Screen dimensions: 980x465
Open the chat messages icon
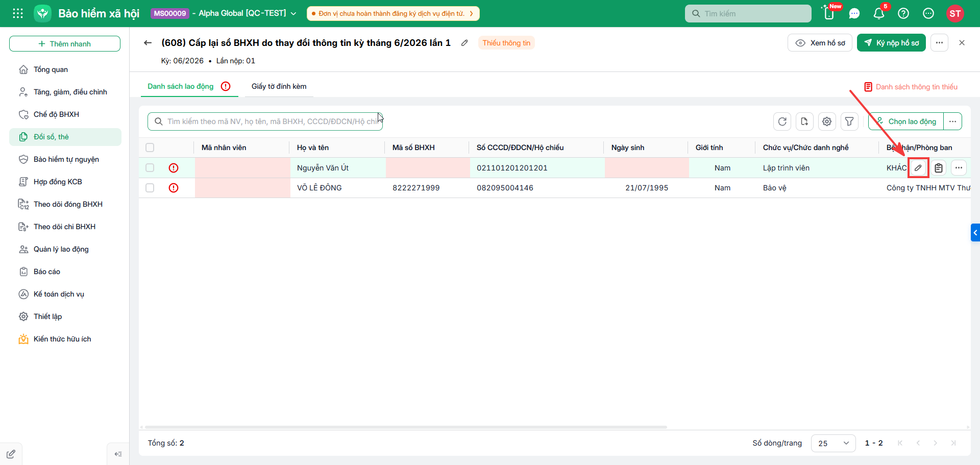pyautogui.click(x=854, y=14)
